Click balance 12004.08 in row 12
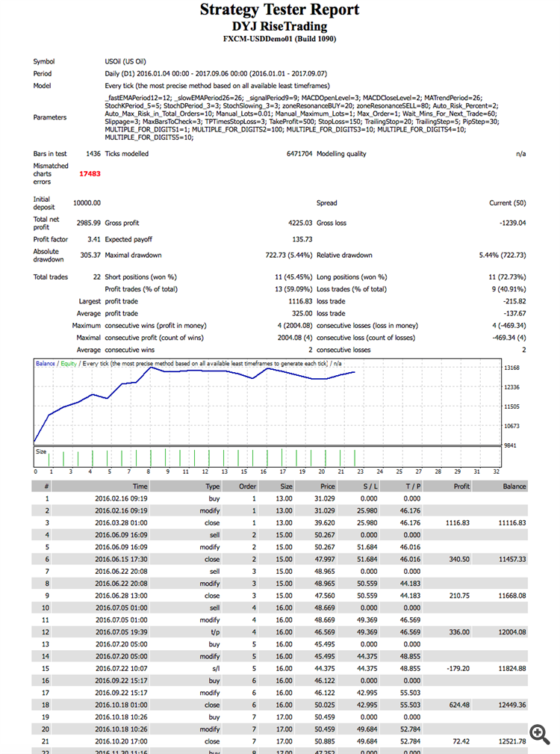Screen dimensions: 560x754 (512, 632)
